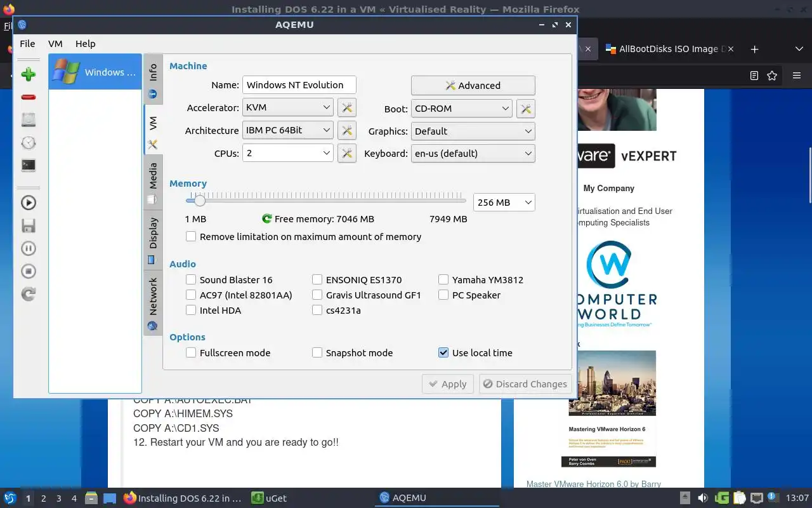
Task: Open the Graphics Default dropdown
Action: 473,131
